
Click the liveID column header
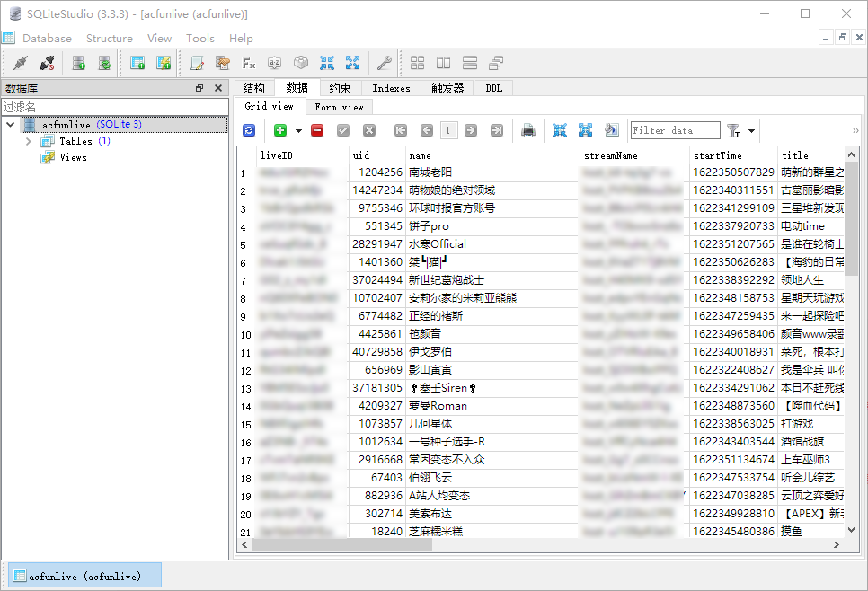[x=302, y=155]
